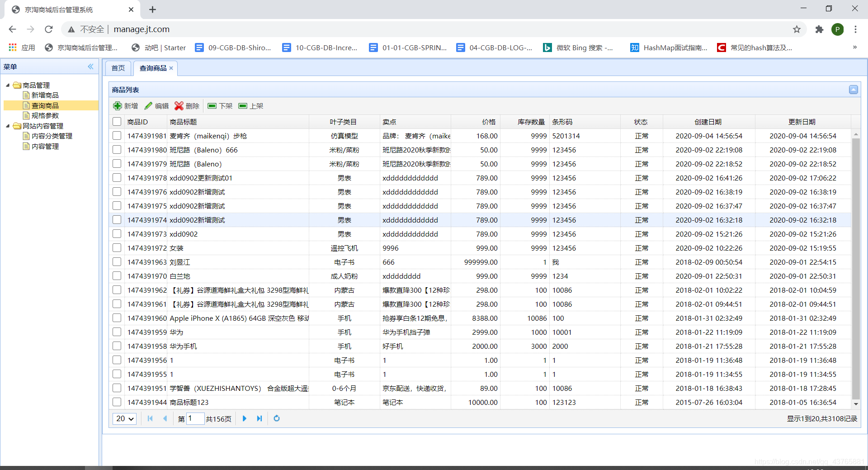Open a new browser tab
The width and height of the screenshot is (868, 470).
pyautogui.click(x=152, y=9)
